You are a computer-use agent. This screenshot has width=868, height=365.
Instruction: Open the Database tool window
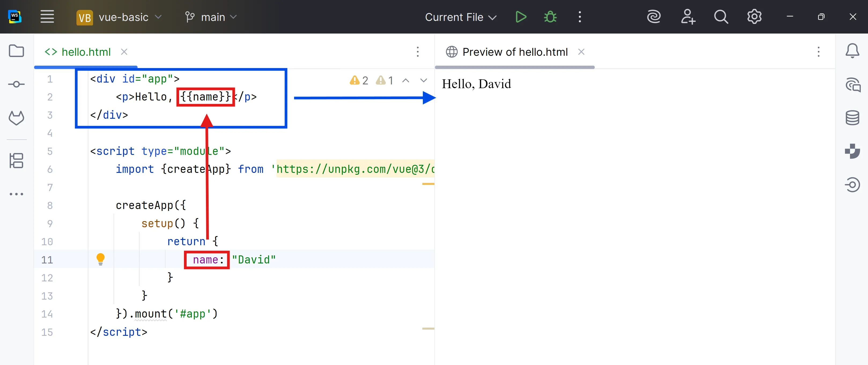(852, 118)
